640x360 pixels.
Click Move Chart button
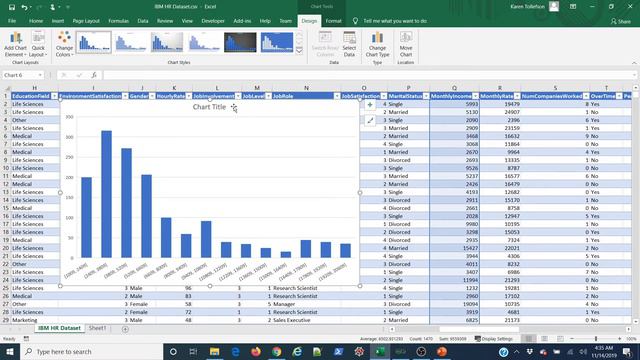(406, 44)
